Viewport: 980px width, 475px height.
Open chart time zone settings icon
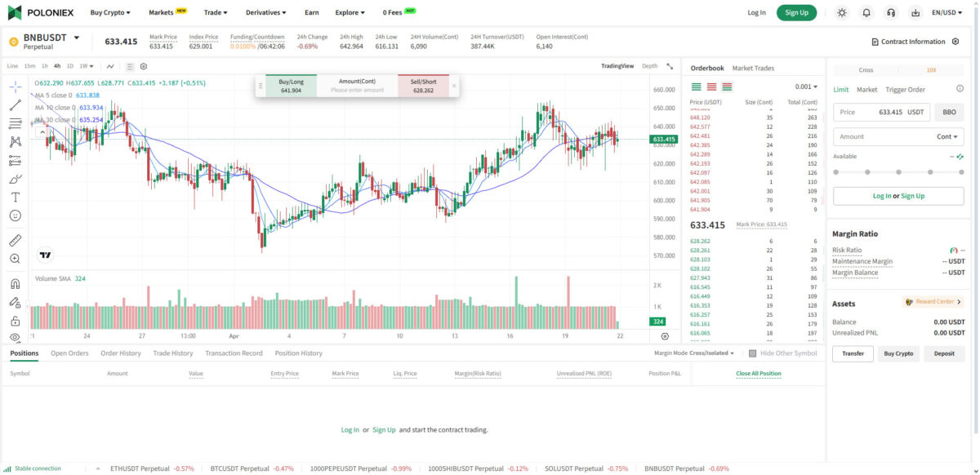coord(665,335)
